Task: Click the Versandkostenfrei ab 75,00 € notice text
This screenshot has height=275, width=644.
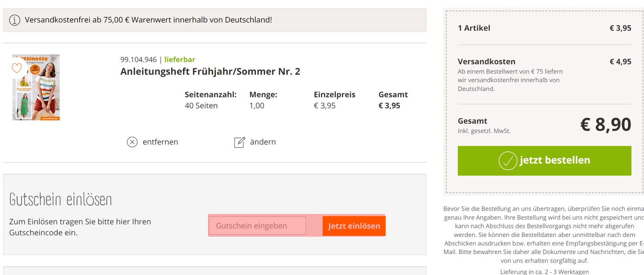Action: click(x=148, y=20)
